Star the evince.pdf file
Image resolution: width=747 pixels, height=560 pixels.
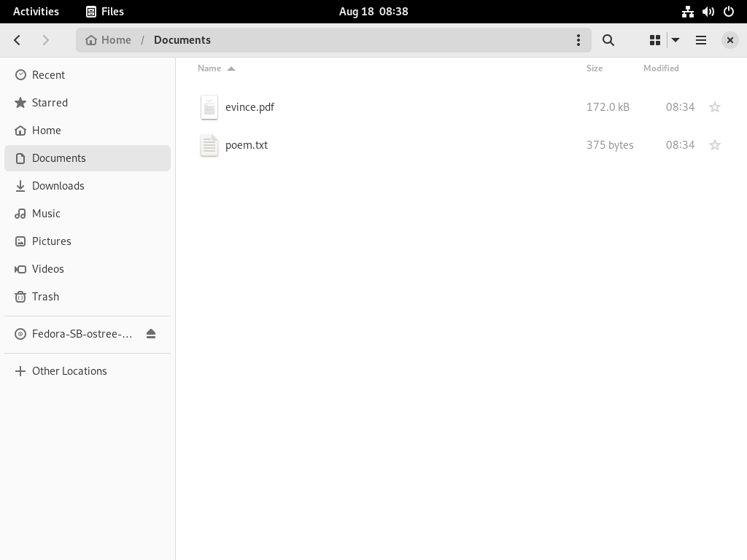[x=715, y=107]
